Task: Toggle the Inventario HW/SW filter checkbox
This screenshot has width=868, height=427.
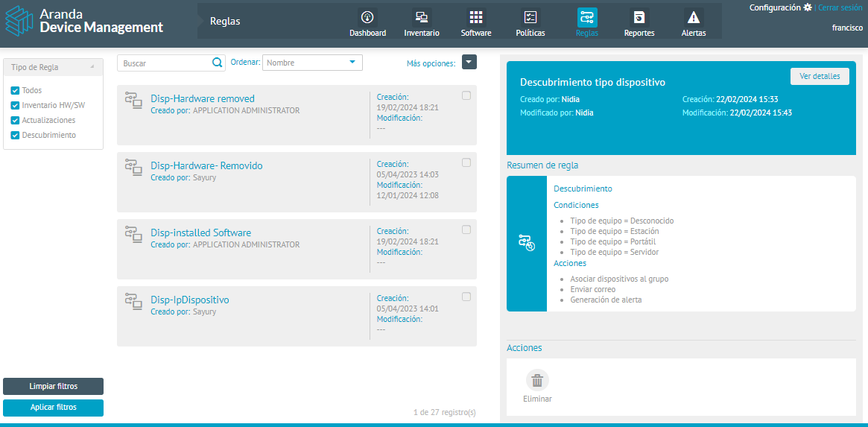Action: pyautogui.click(x=15, y=105)
